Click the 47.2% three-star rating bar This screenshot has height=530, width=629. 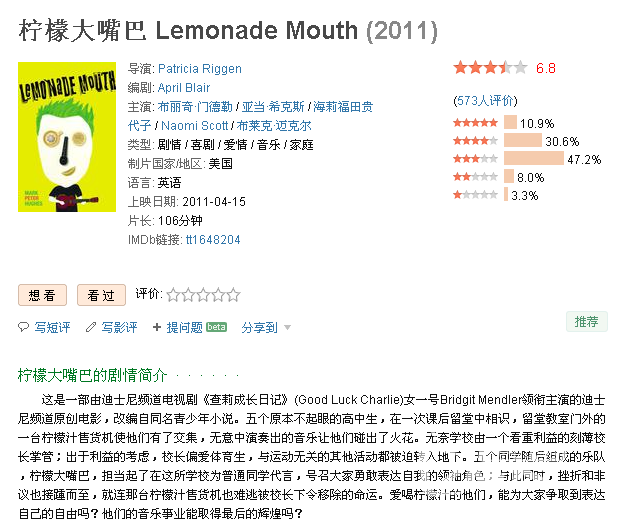tap(534, 158)
